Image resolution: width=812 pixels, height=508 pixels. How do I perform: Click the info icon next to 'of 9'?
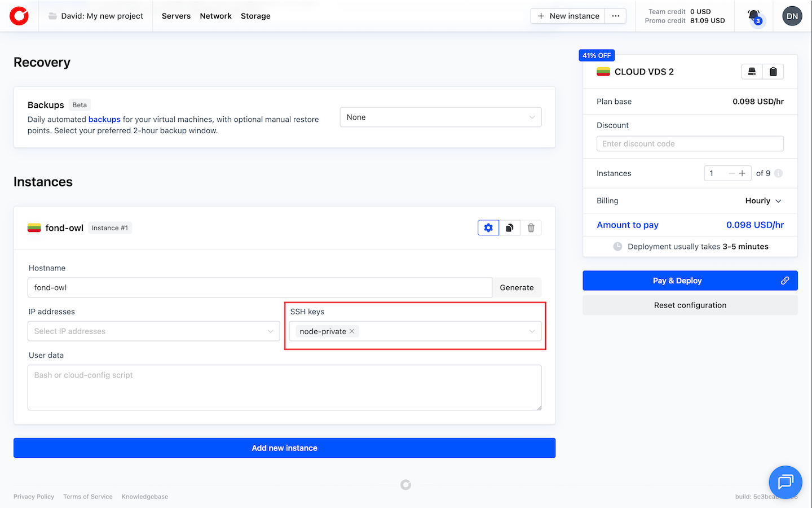click(x=779, y=173)
